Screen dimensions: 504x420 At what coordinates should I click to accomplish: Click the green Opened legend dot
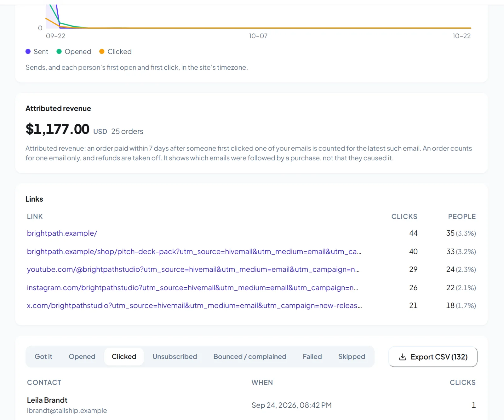pos(59,51)
